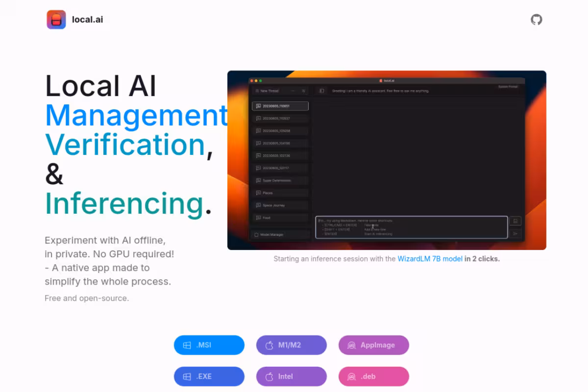Viewport: 588px width, 392px height.
Task: Open the Space Journey thread in the demo
Action: [280, 205]
